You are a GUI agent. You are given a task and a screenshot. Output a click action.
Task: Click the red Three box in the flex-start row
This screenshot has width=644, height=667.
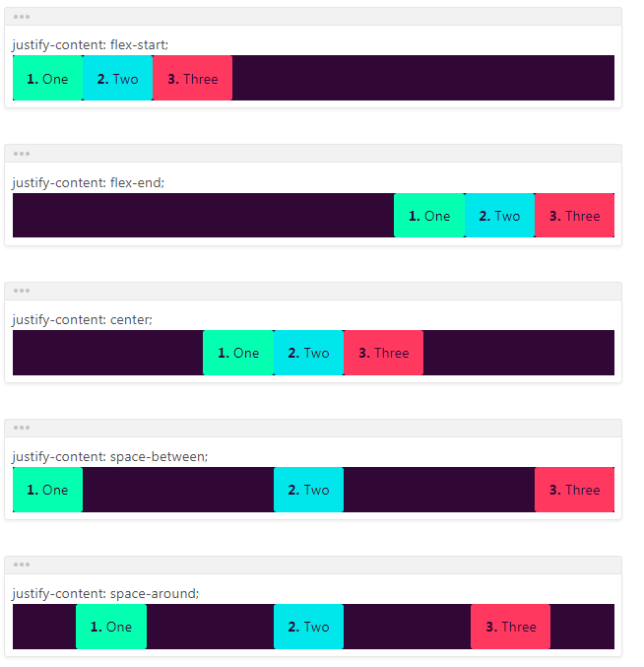[x=193, y=78]
